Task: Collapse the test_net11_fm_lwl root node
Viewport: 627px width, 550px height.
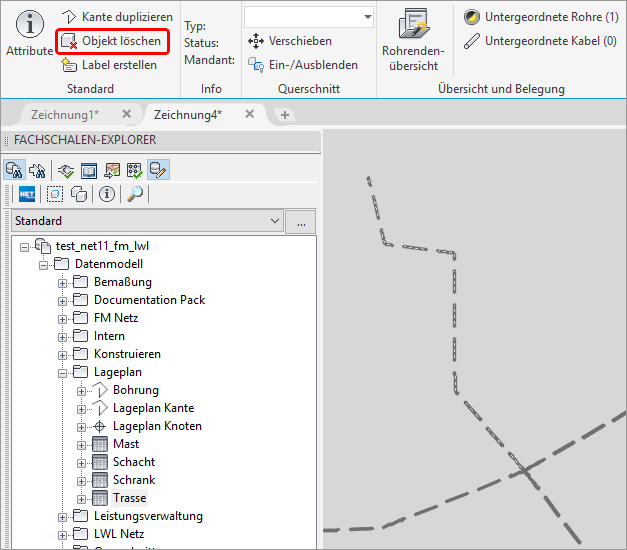Action: (24, 247)
